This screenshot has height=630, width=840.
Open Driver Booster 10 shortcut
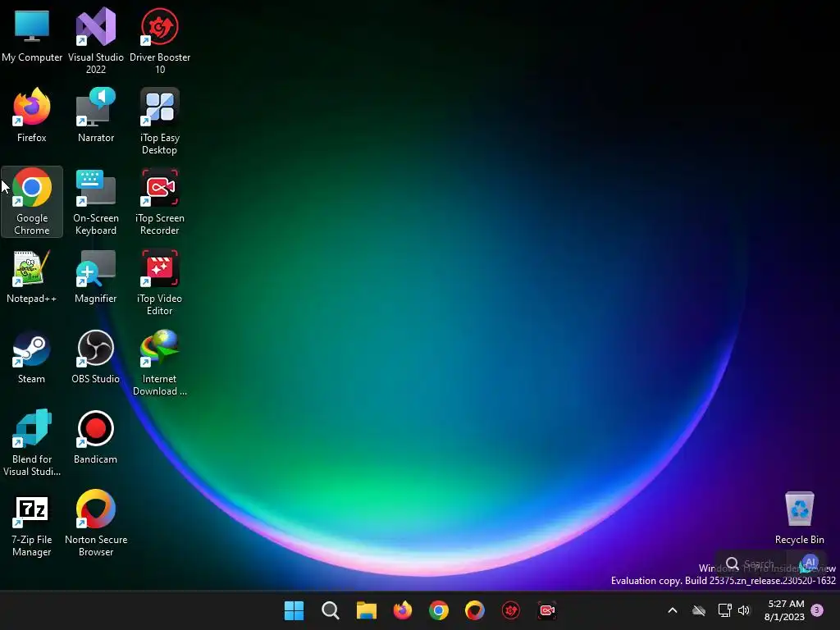(160, 41)
